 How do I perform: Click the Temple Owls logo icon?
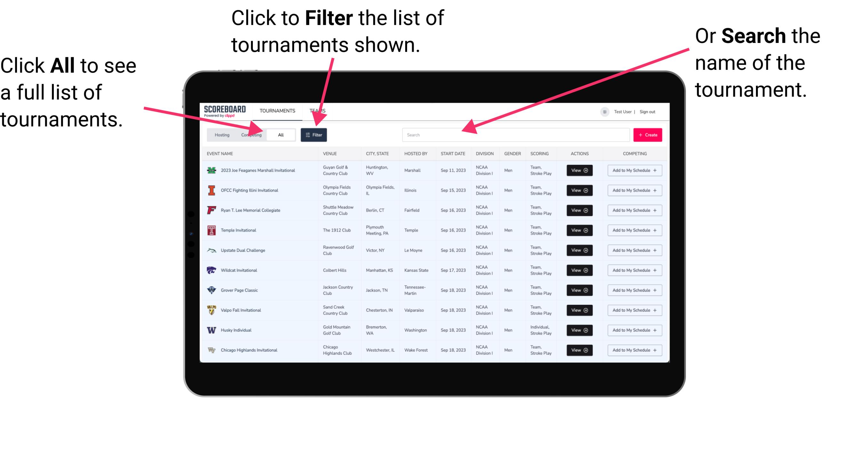click(x=210, y=230)
